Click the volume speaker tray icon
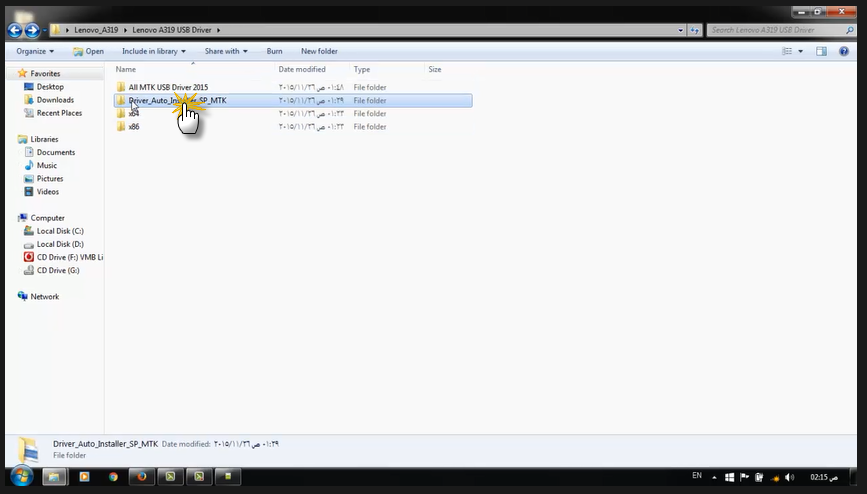 [x=790, y=477]
